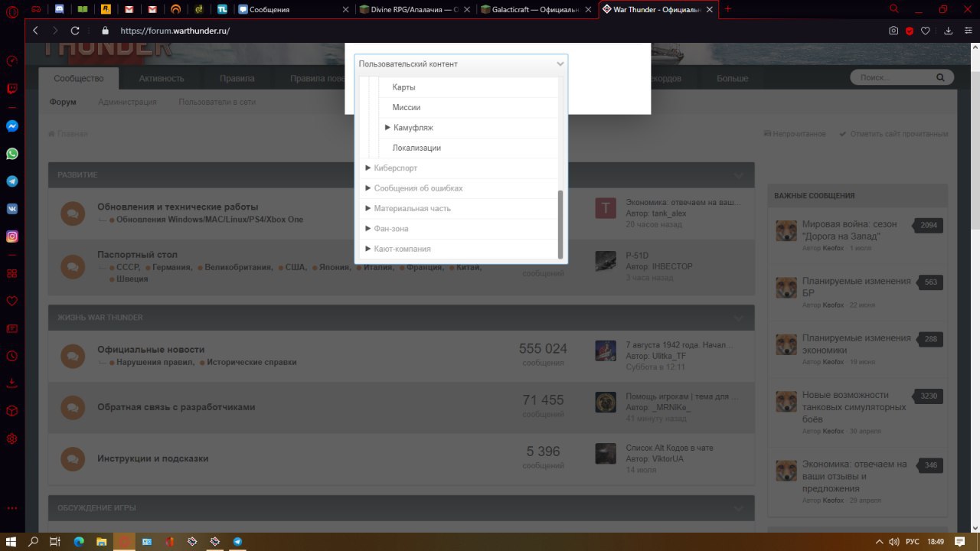Open Facebook Messenger in the sidebar
Viewport: 980px width, 551px height.
point(12,126)
